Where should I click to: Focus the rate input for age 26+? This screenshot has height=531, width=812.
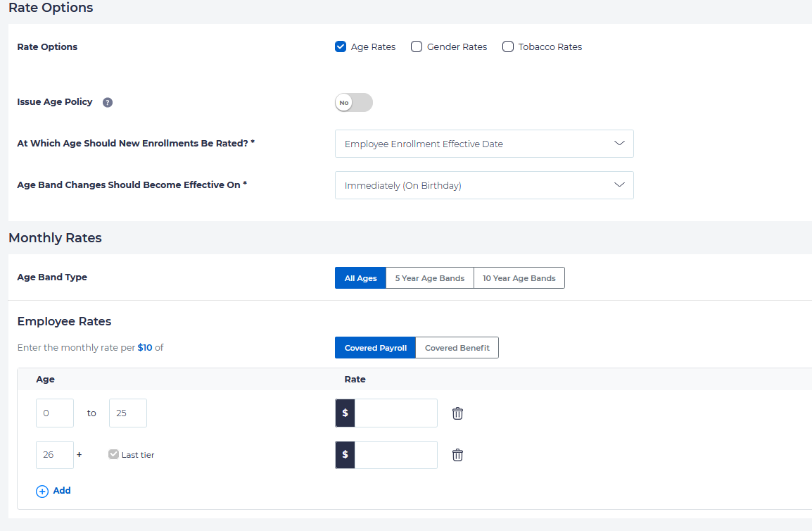(x=395, y=455)
